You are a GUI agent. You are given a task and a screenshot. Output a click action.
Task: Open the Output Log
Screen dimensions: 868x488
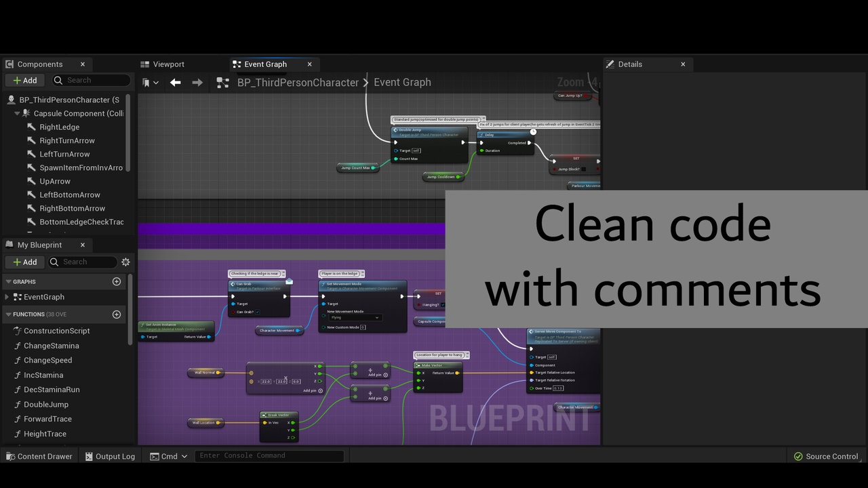tap(110, 456)
